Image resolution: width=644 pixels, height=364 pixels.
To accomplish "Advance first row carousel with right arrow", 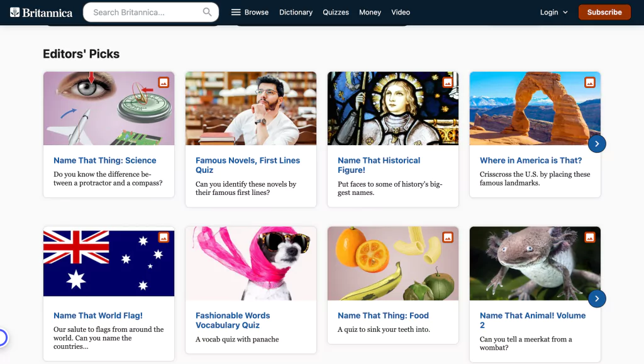I will (597, 144).
